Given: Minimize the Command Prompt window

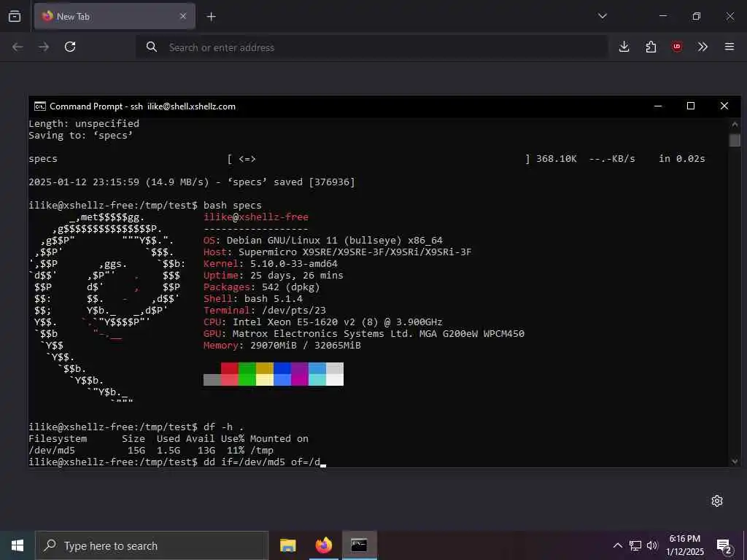Looking at the screenshot, I should click(658, 106).
